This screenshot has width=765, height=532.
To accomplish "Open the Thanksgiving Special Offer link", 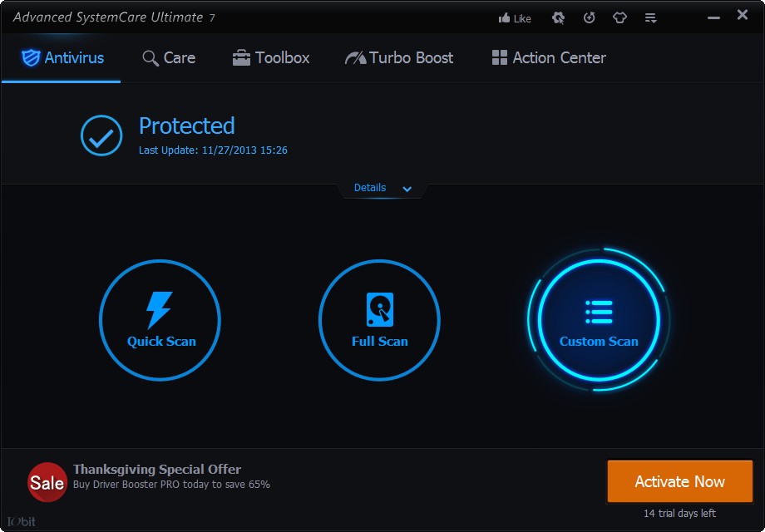I will (x=157, y=470).
